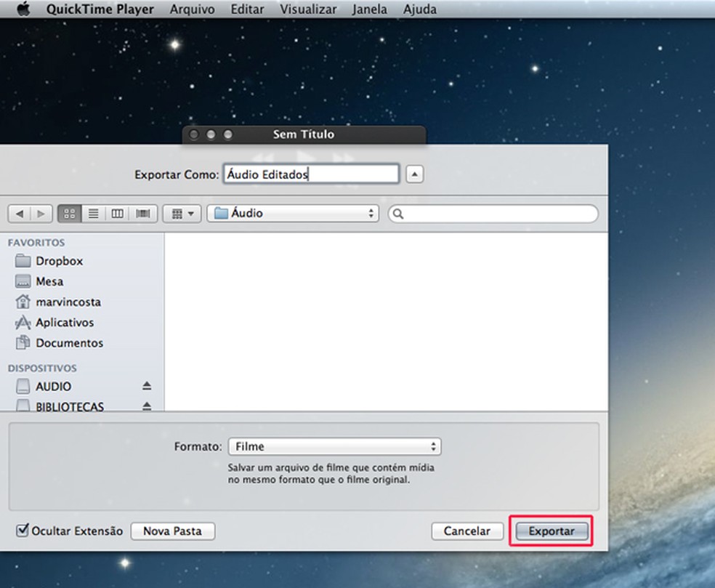Open the Áudio folder location popup
Viewport: 715px width, 588px height.
[x=293, y=214]
